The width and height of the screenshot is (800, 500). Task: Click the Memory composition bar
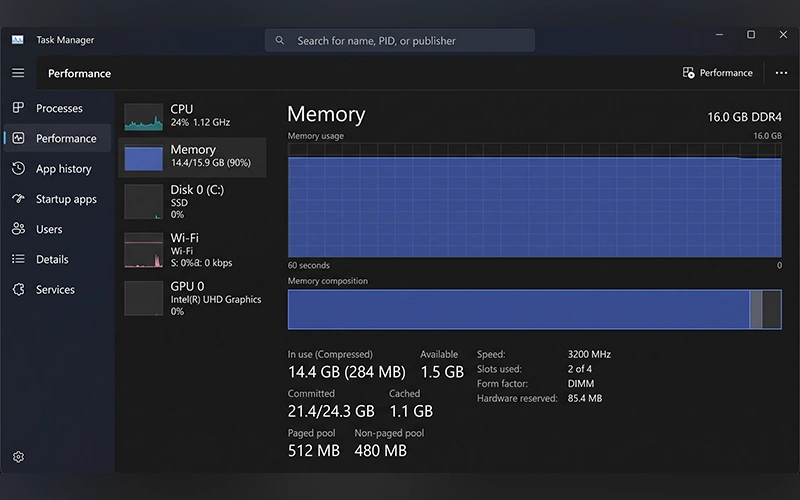click(x=534, y=309)
